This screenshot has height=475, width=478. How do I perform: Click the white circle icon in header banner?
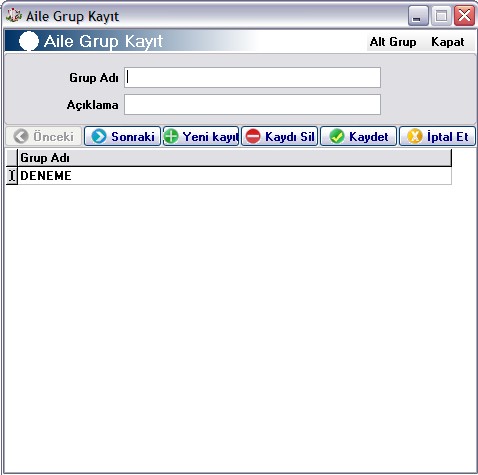tap(29, 41)
